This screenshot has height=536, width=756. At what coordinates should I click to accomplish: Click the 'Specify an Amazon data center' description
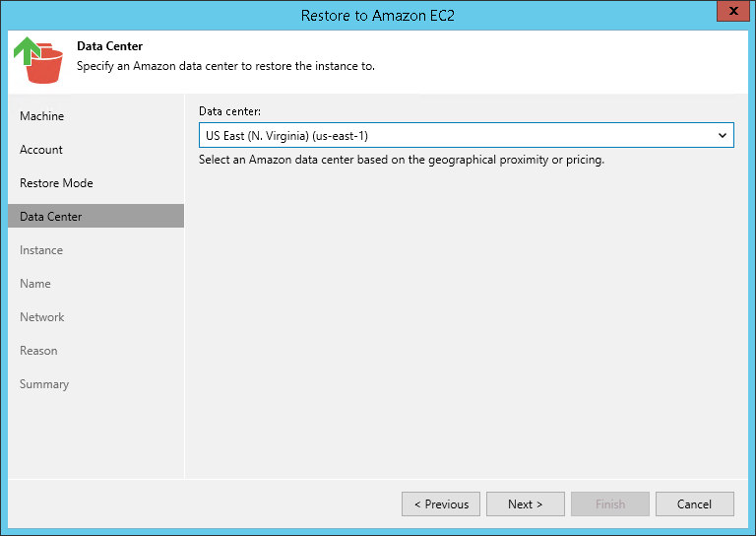point(225,66)
